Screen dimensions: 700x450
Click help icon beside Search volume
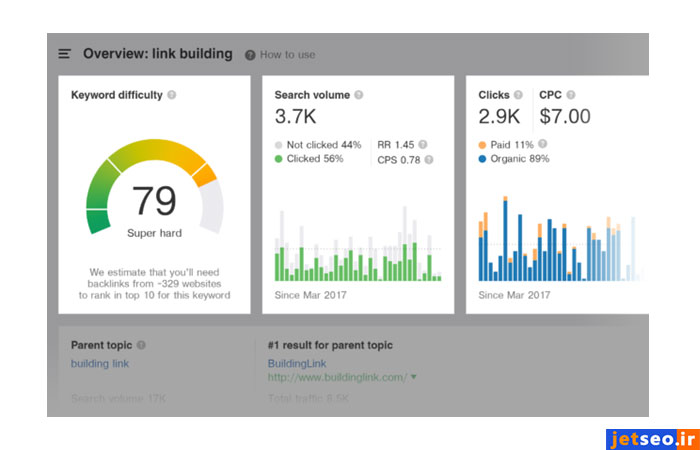coord(359,95)
